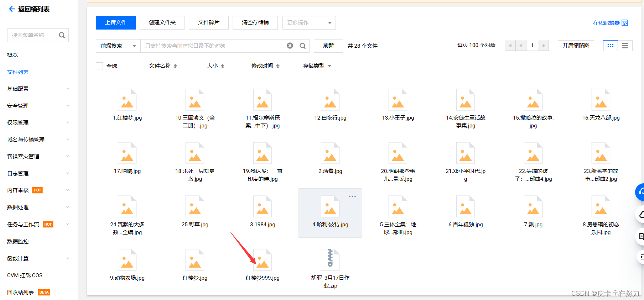Select the 9.动物农场.jpg file icon

(x=127, y=260)
